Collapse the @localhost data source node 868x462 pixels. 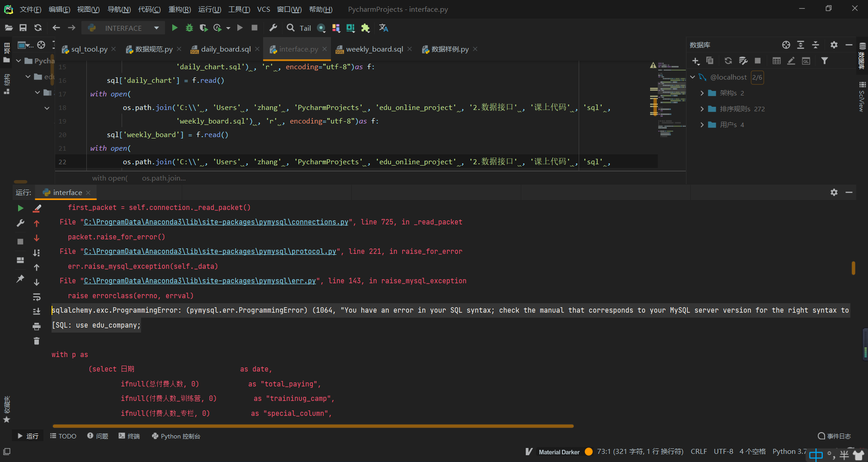coord(693,77)
